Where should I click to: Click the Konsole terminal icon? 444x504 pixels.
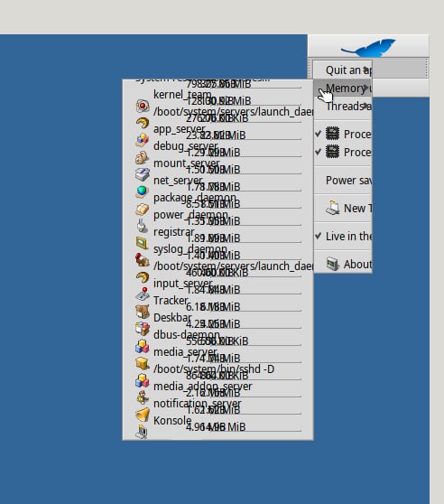[143, 432]
